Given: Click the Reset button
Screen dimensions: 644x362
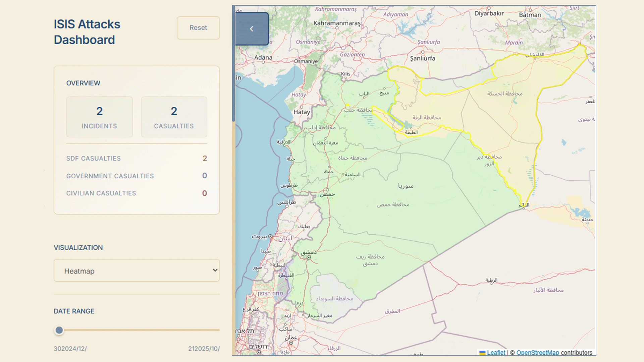Looking at the screenshot, I should coord(198,28).
